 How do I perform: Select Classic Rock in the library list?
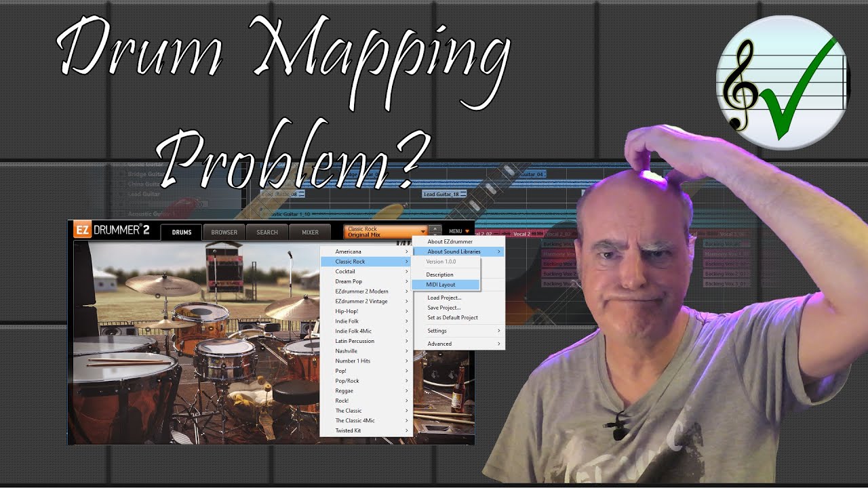tap(366, 262)
